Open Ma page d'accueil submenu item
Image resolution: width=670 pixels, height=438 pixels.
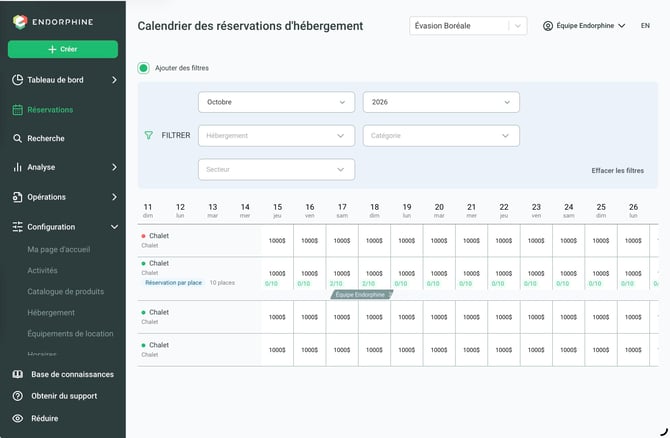59,250
